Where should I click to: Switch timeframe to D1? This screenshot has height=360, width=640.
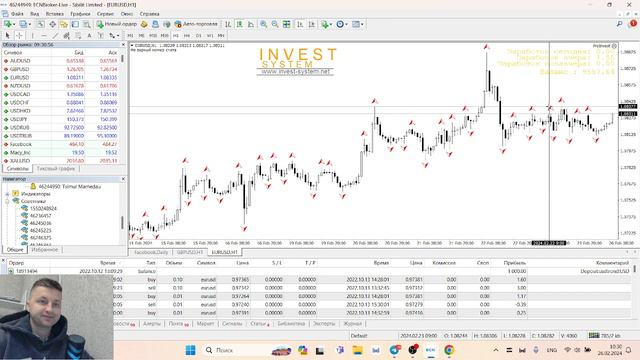pos(198,36)
